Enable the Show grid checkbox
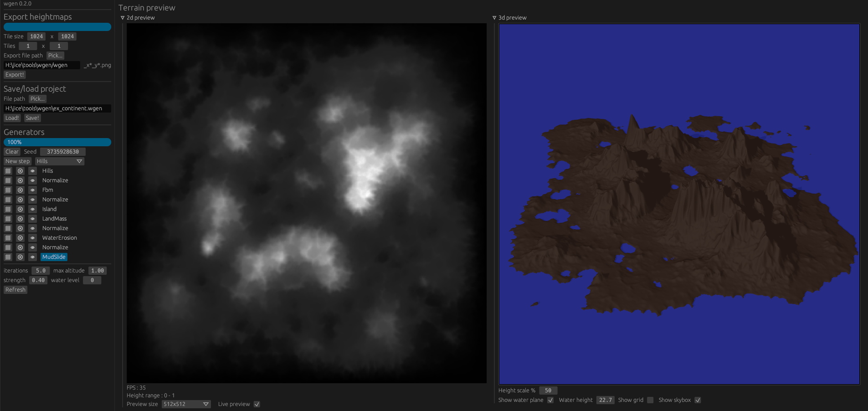The height and width of the screenshot is (411, 868). click(650, 400)
